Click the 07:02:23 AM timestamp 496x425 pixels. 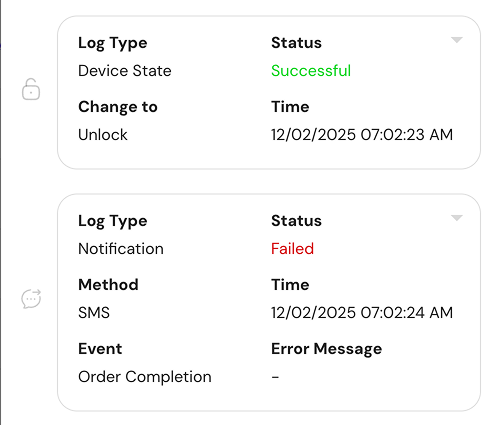(362, 135)
